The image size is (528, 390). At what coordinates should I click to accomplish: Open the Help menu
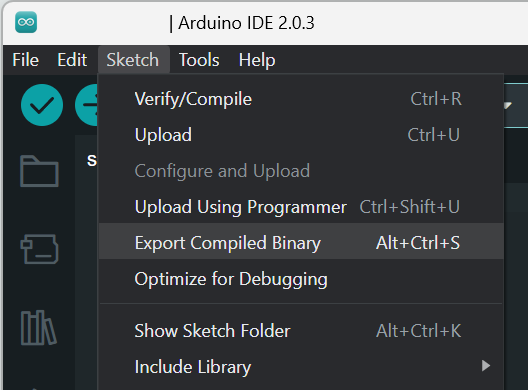[257, 60]
